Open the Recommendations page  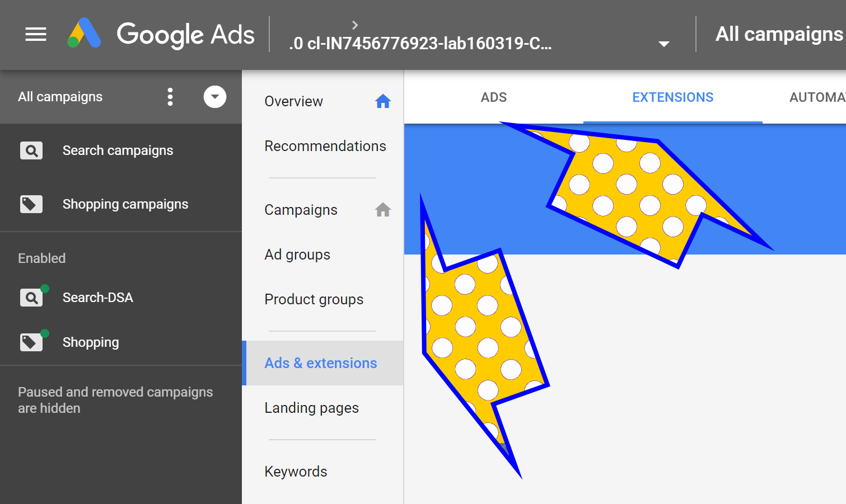[x=325, y=146]
